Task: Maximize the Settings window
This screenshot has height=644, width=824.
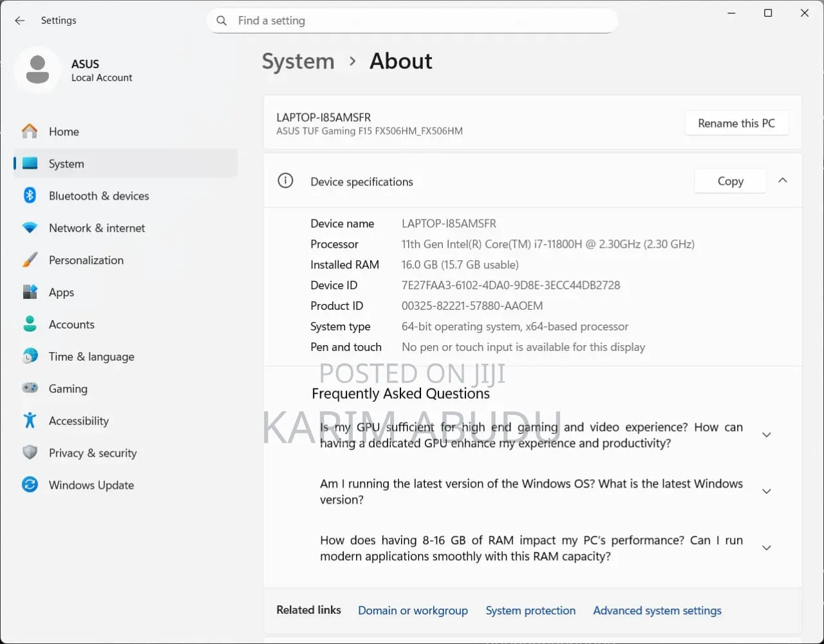Action: click(x=768, y=13)
